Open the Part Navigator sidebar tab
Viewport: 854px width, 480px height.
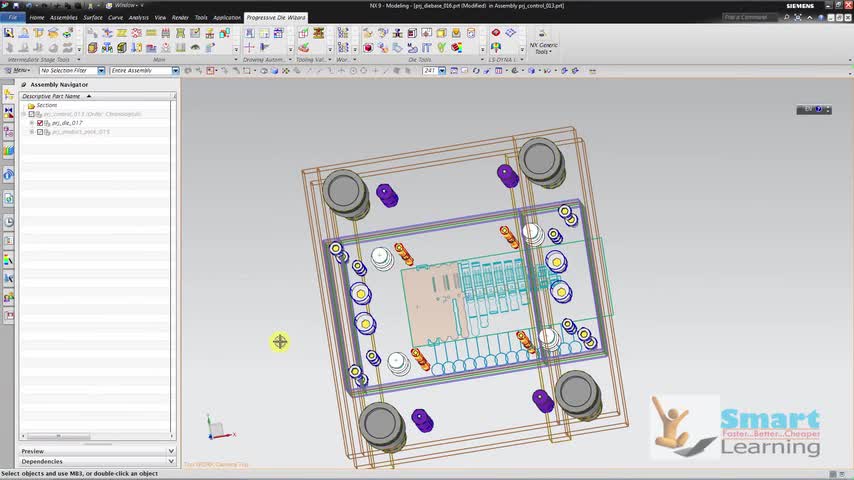pyautogui.click(x=9, y=131)
